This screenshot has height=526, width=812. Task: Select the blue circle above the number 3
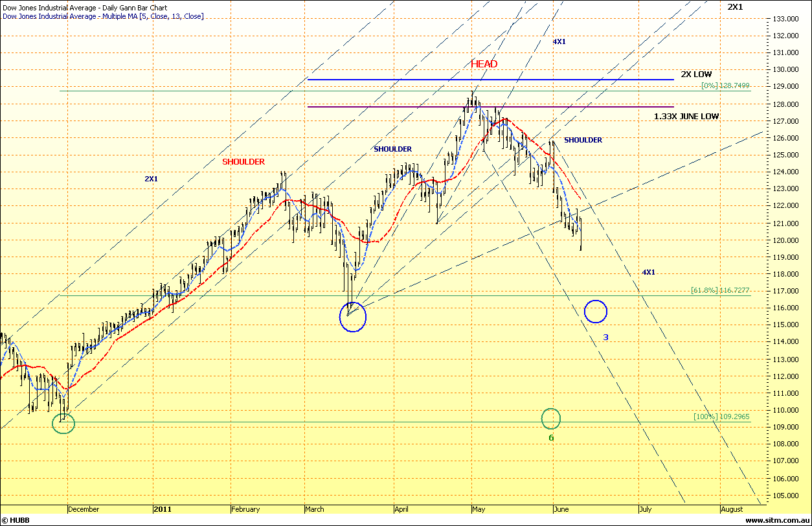[596, 312]
